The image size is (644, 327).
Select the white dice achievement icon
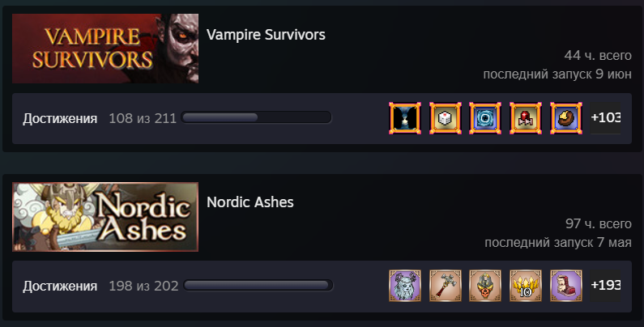(446, 118)
